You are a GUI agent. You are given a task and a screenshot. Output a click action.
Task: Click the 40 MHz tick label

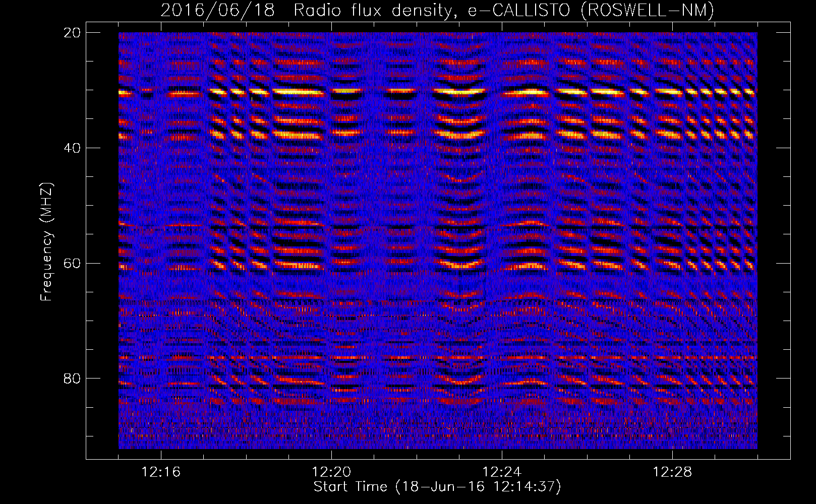point(72,148)
